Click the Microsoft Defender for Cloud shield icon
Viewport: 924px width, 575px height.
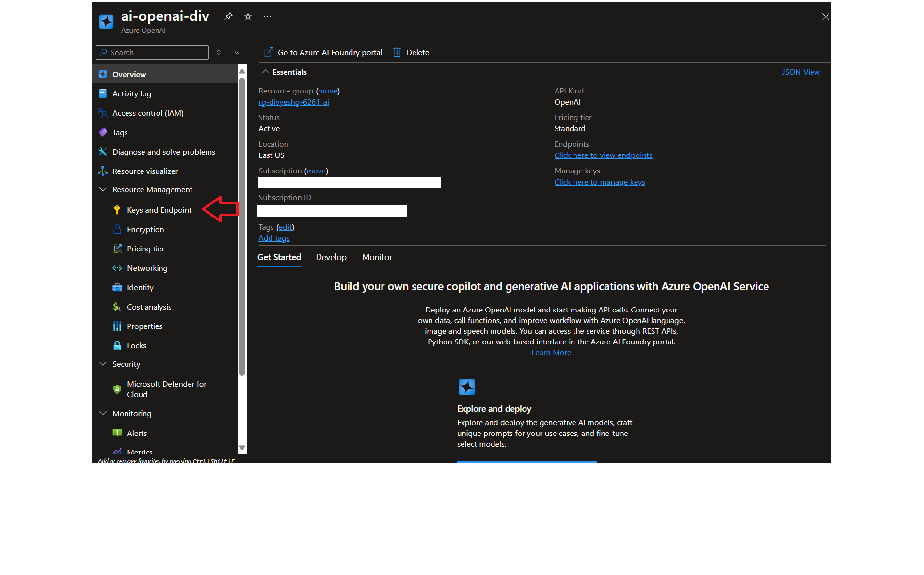point(117,389)
